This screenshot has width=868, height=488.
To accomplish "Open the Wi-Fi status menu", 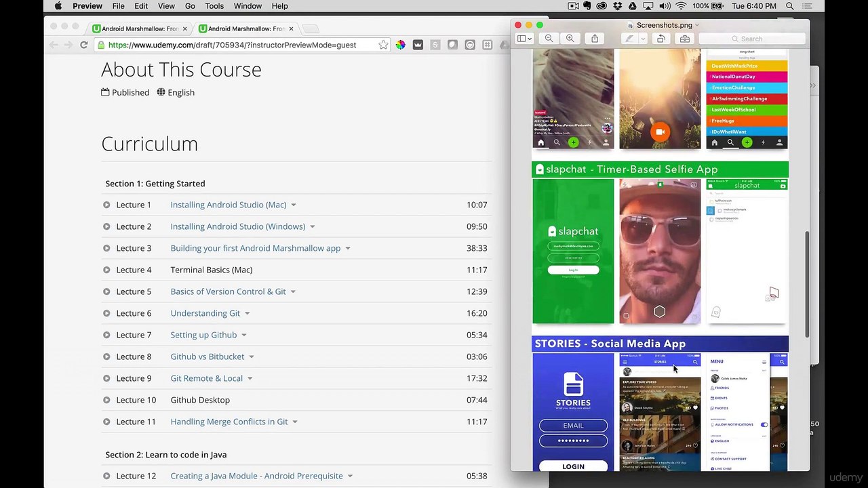I will (681, 6).
